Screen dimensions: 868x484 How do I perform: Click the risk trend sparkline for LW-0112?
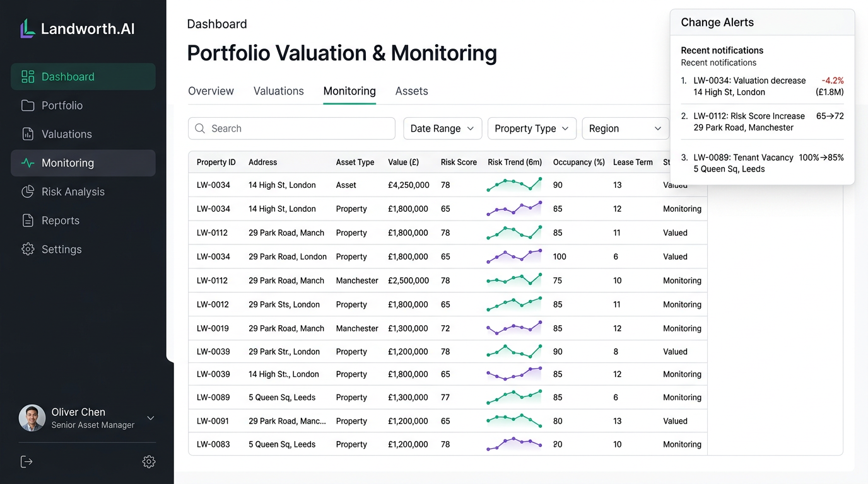coord(513,233)
